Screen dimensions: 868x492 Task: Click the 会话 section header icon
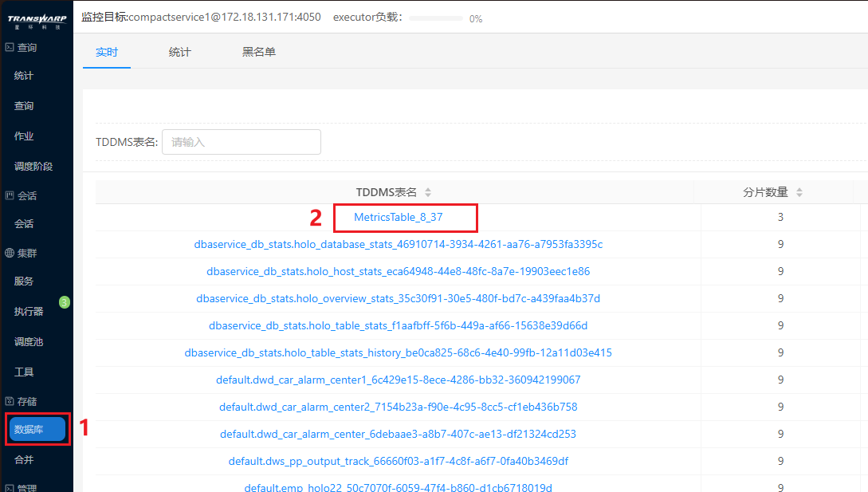[x=10, y=195]
